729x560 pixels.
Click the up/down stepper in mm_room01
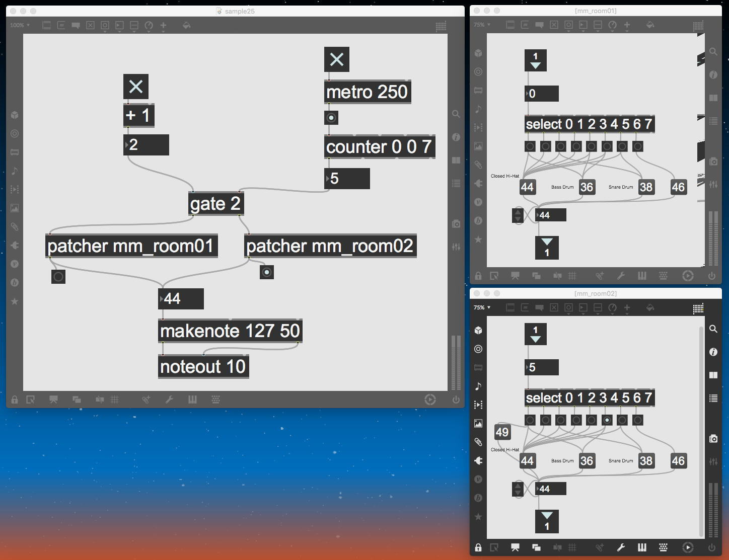click(x=518, y=215)
